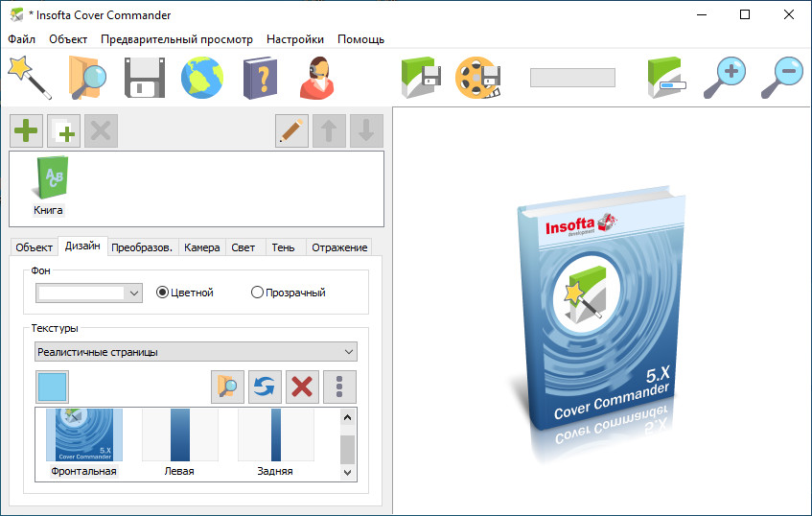The image size is (812, 516).
Task: Select the Прозрачный background option
Action: (257, 293)
